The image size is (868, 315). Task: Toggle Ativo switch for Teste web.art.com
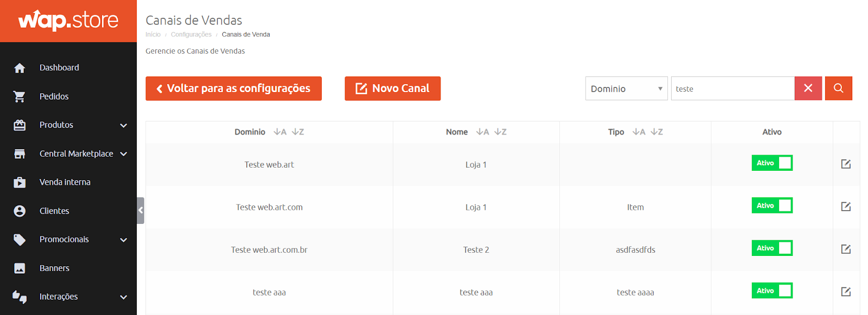pos(772,205)
